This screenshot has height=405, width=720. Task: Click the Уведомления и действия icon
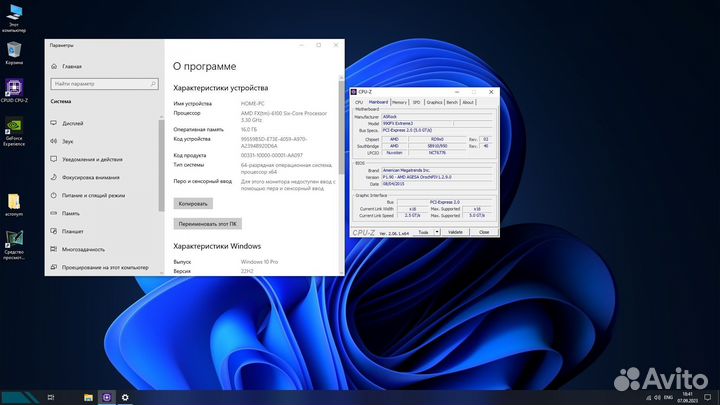point(54,159)
